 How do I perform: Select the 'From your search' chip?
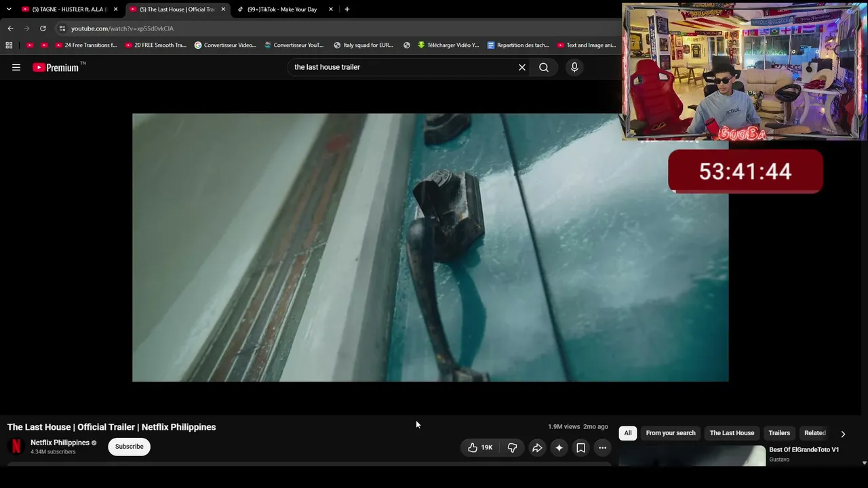click(x=671, y=433)
